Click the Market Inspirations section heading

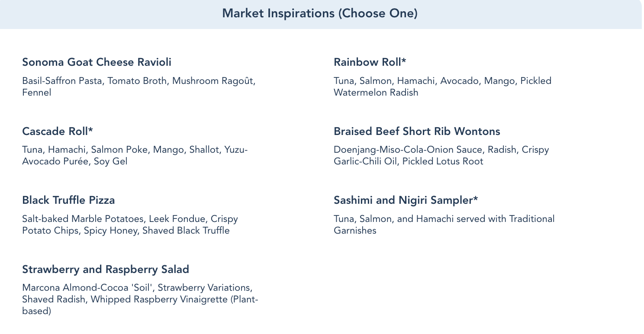279,13
